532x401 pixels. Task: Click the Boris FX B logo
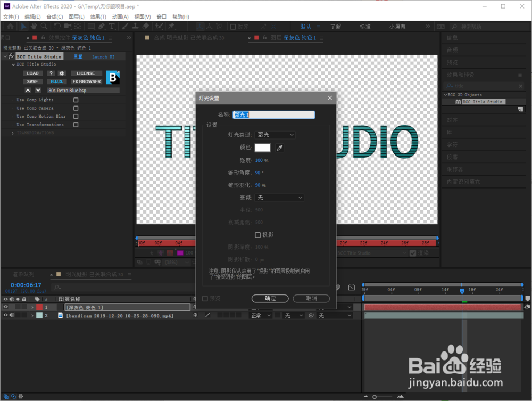coord(113,77)
